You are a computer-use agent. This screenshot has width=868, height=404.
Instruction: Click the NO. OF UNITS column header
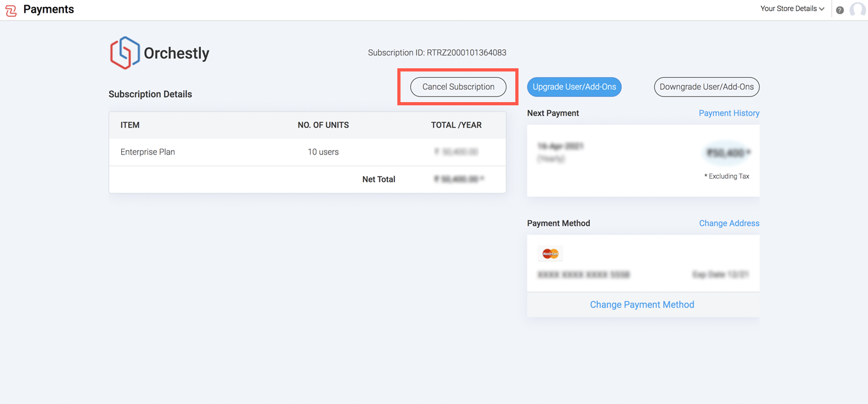(x=323, y=125)
